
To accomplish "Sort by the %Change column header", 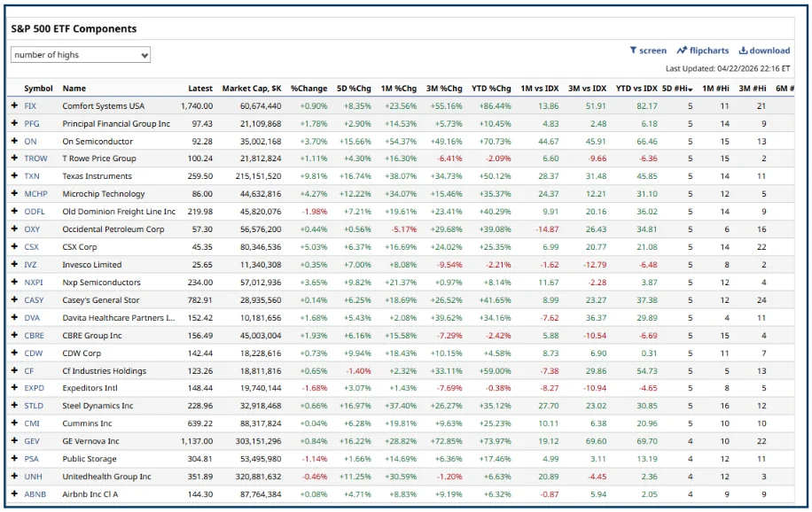I will [308, 88].
